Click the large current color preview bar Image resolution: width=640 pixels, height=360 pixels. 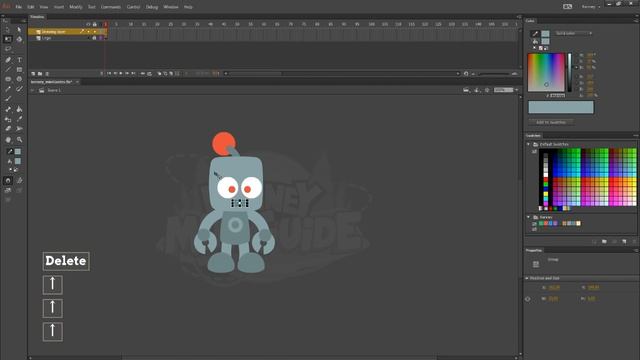tap(561, 107)
